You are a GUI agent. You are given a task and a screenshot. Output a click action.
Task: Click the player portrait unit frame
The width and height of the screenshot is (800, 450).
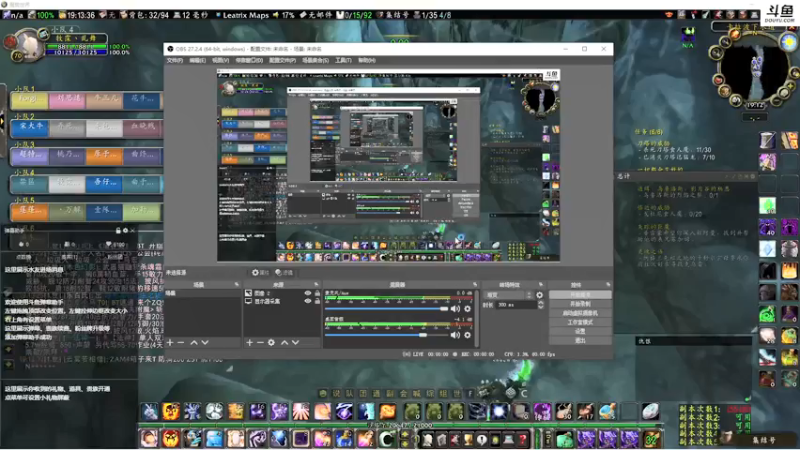(x=27, y=45)
